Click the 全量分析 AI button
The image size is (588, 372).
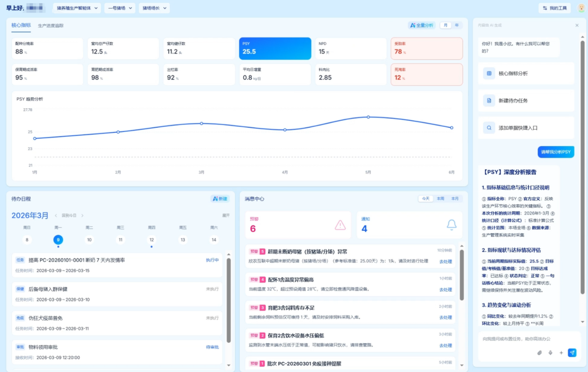pos(421,26)
